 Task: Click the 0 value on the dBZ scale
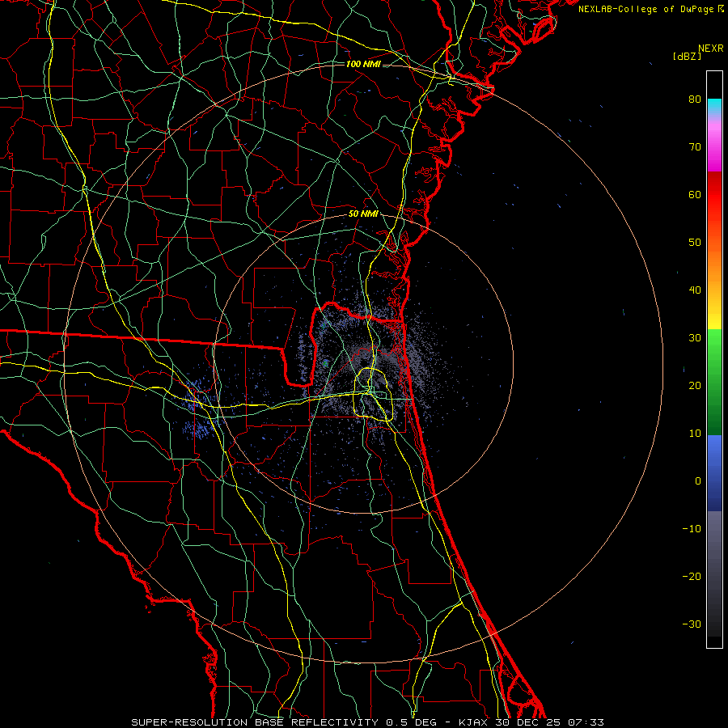click(698, 481)
